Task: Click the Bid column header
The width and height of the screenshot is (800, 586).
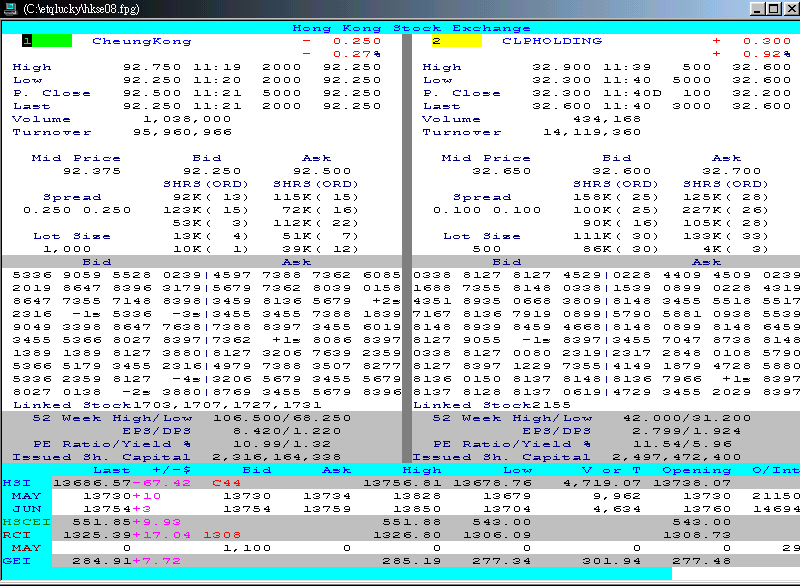Action: click(257, 470)
